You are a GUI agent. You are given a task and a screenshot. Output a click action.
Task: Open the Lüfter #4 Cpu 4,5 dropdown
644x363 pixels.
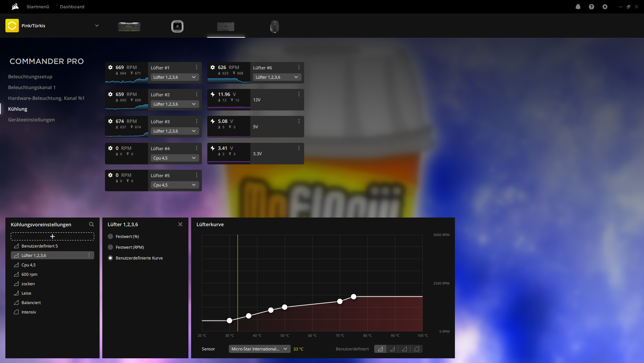pos(175,158)
